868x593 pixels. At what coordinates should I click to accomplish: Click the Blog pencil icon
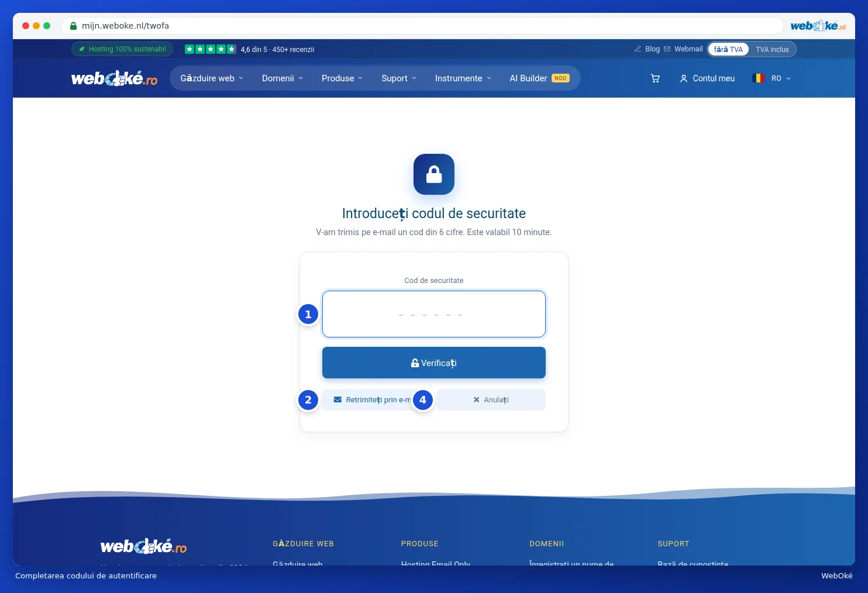[638, 49]
